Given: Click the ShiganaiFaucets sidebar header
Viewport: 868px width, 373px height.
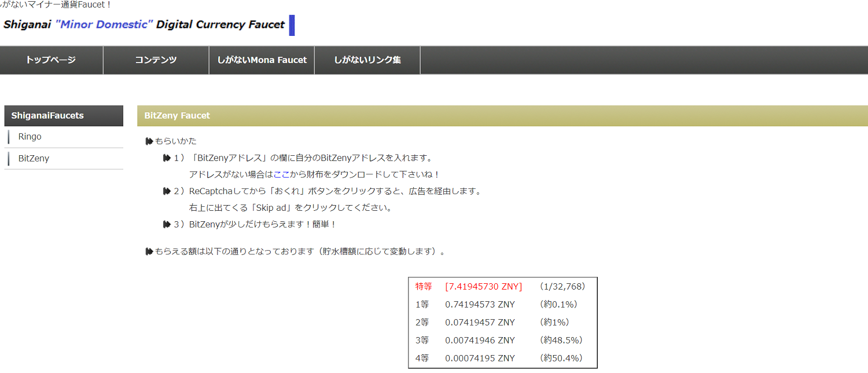Looking at the screenshot, I should pos(64,116).
